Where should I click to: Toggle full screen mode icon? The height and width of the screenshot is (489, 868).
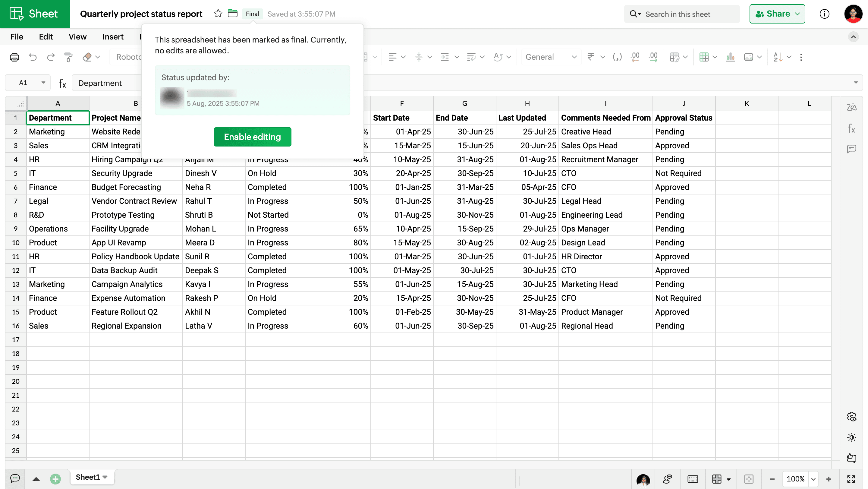pyautogui.click(x=851, y=478)
